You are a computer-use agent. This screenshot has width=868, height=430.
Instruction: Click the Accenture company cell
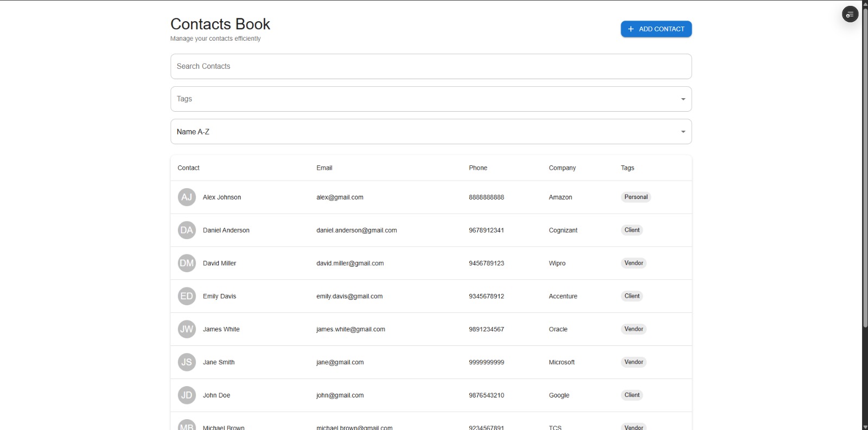[x=563, y=297]
